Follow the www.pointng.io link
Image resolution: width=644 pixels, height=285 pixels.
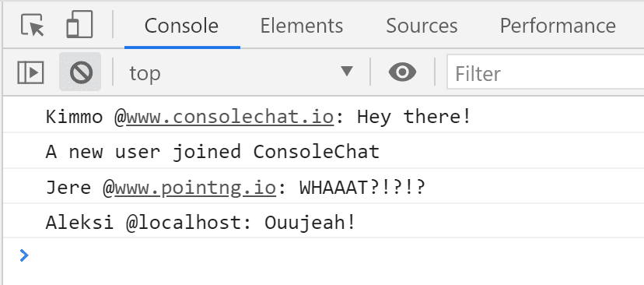(x=195, y=188)
